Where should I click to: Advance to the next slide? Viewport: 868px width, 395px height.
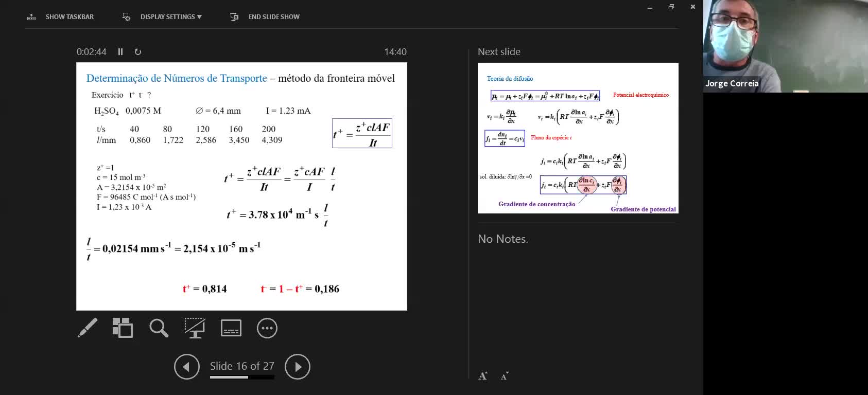pyautogui.click(x=297, y=367)
